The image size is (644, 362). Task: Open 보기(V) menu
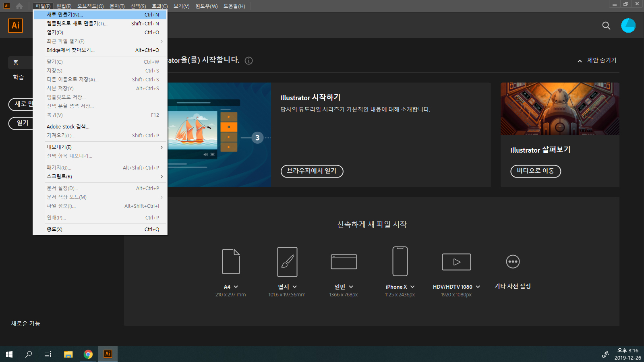[x=182, y=6]
